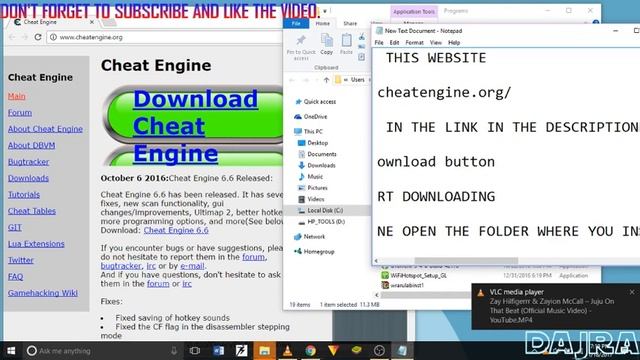Open the Bugtracker sidebar link
Image resolution: width=640 pixels, height=360 pixels.
29,162
